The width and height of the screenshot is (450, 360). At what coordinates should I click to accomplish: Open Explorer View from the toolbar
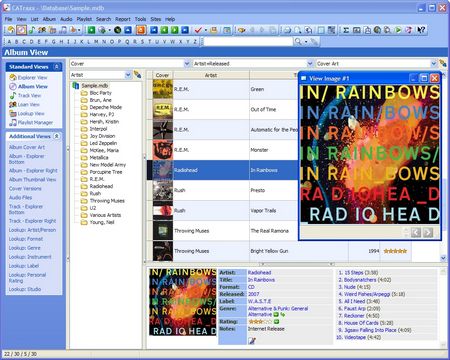click(x=11, y=30)
